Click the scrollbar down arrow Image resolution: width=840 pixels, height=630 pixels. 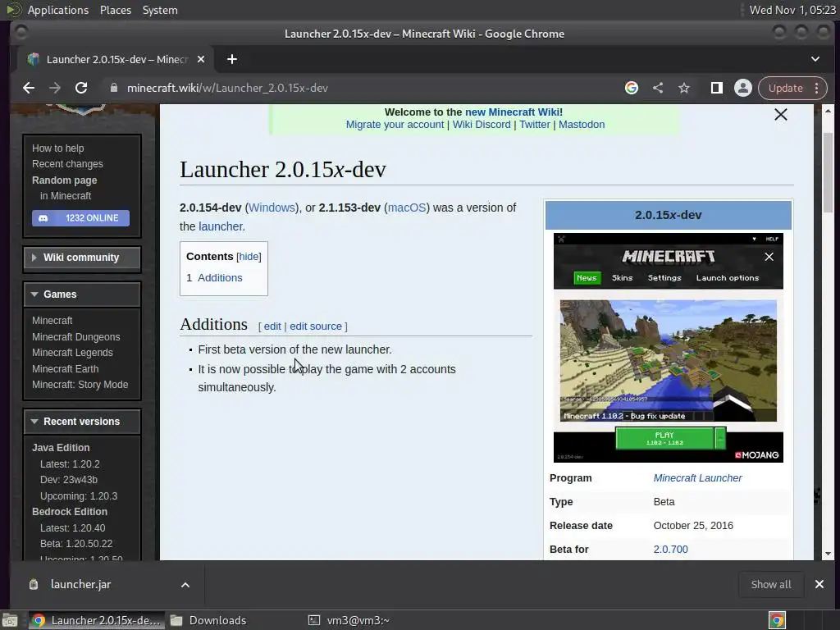tap(829, 554)
